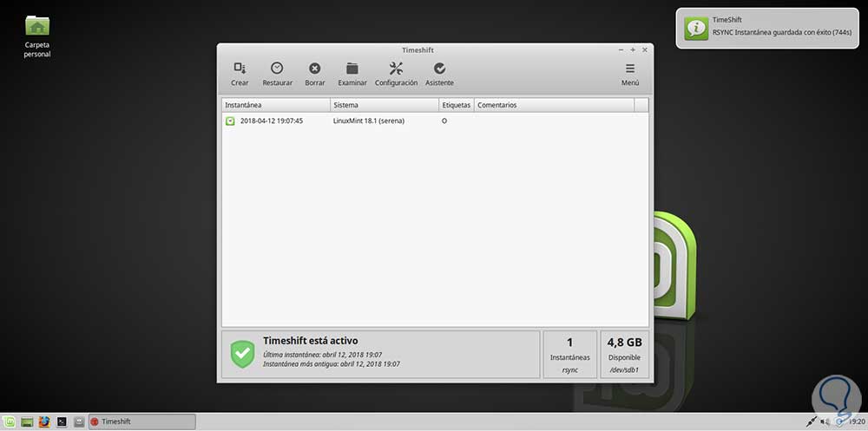Click the RSYNC snapshot saved notification text
The image size is (868, 431).
click(x=782, y=33)
